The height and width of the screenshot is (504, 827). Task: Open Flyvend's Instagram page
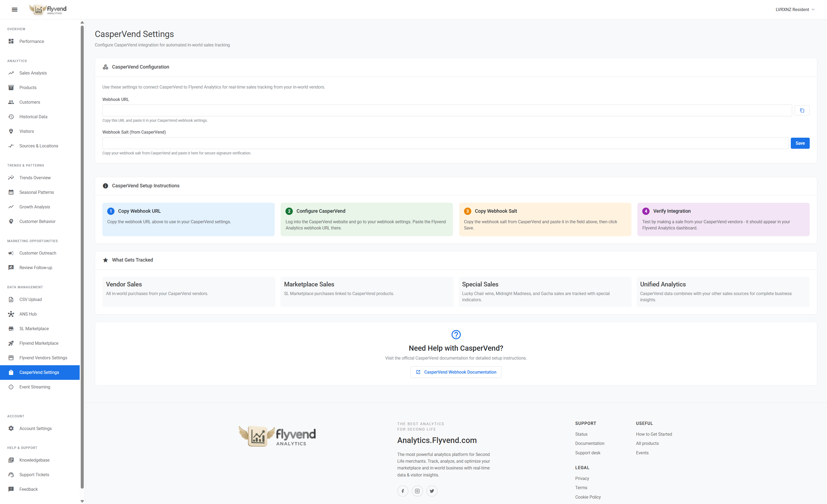[417, 491]
